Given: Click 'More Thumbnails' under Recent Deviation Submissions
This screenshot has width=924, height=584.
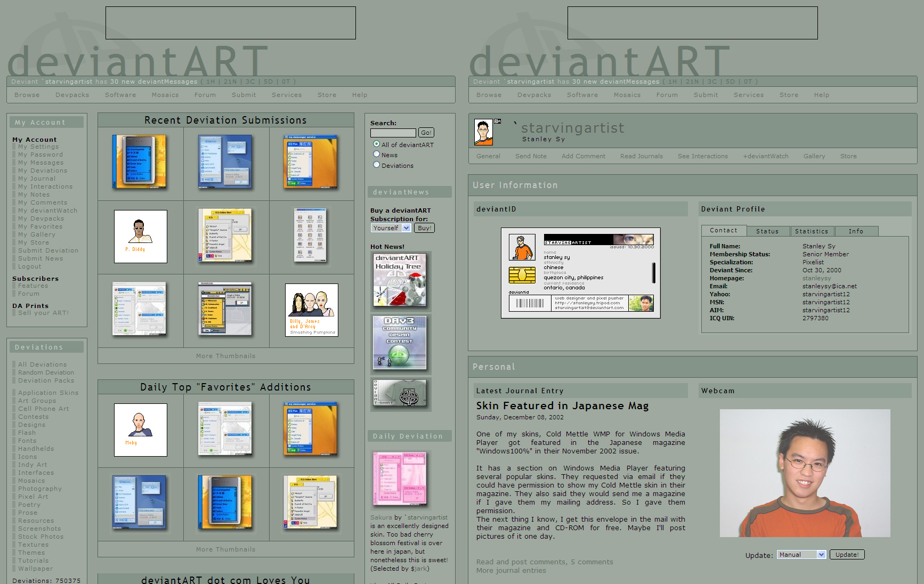Looking at the screenshot, I should click(x=226, y=356).
